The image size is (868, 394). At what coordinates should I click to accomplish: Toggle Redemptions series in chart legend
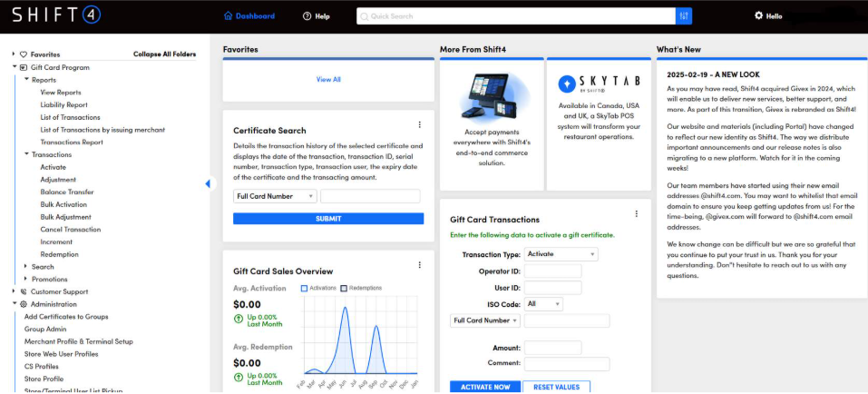tap(344, 288)
